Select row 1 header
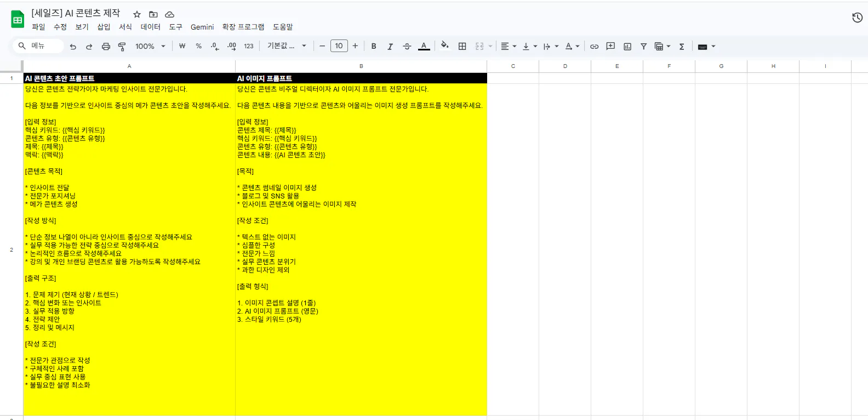The width and height of the screenshot is (868, 420). 12,78
